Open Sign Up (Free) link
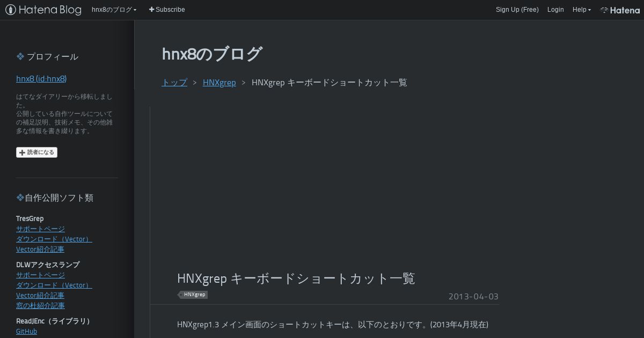 tap(517, 10)
